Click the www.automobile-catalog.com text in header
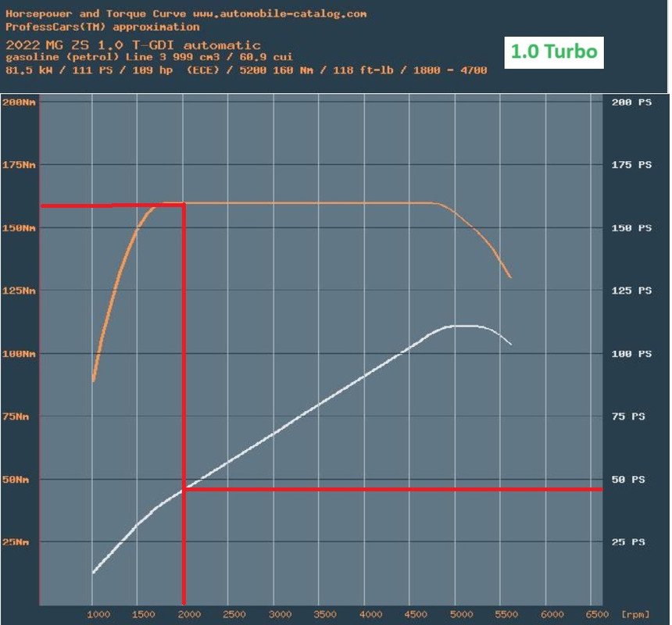This screenshot has width=672, height=625. click(280, 14)
